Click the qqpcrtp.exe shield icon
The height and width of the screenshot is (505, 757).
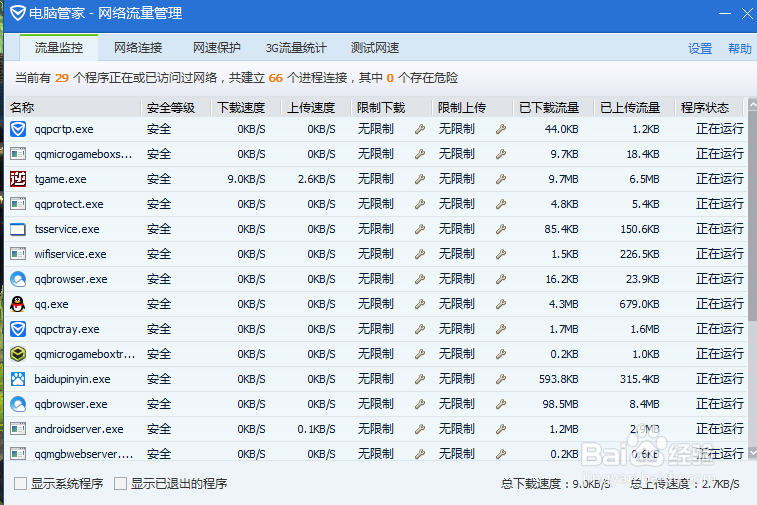18,129
